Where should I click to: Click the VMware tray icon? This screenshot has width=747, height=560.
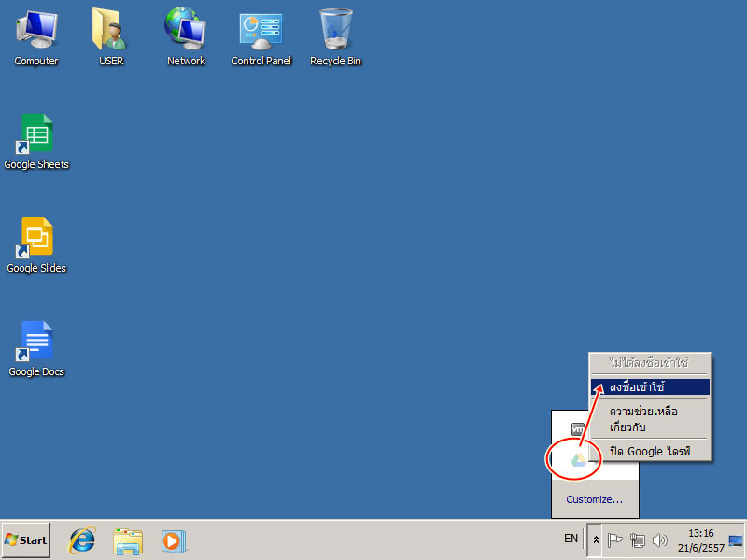tap(577, 428)
